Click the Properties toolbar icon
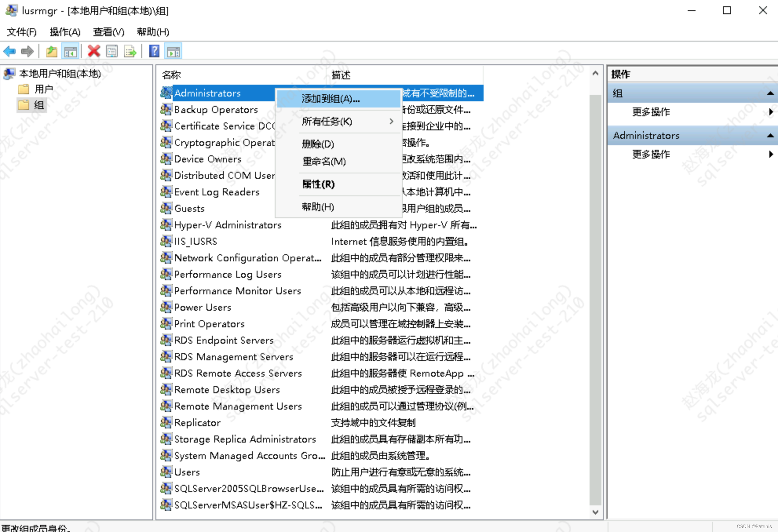This screenshot has width=778, height=532. click(x=112, y=51)
